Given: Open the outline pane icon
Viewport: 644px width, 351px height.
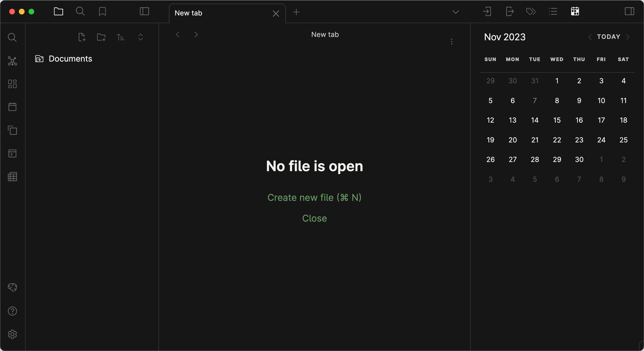Looking at the screenshot, I should (553, 12).
